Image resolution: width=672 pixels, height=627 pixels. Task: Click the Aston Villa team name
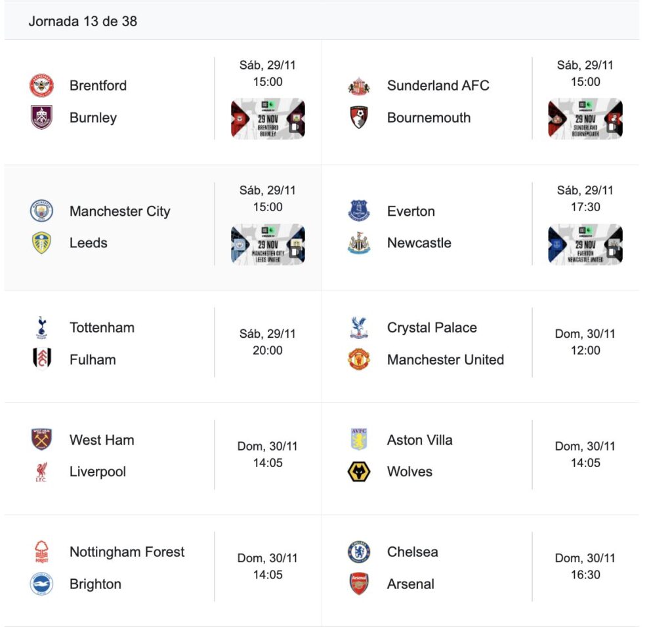(419, 439)
